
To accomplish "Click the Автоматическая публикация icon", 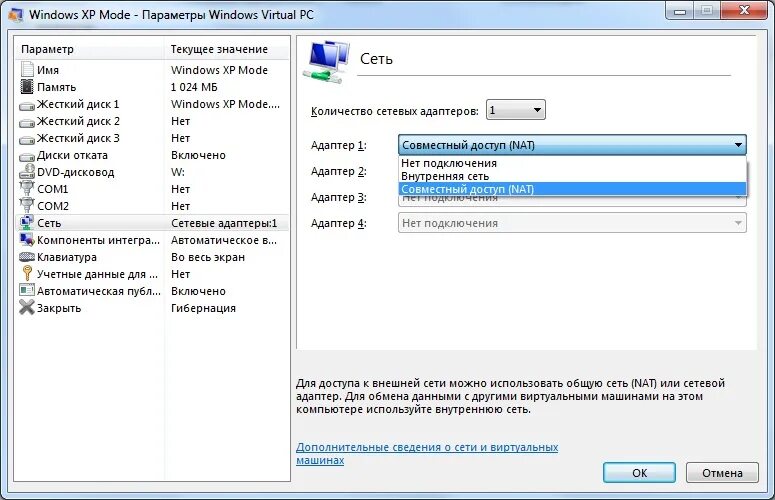I will [27, 290].
